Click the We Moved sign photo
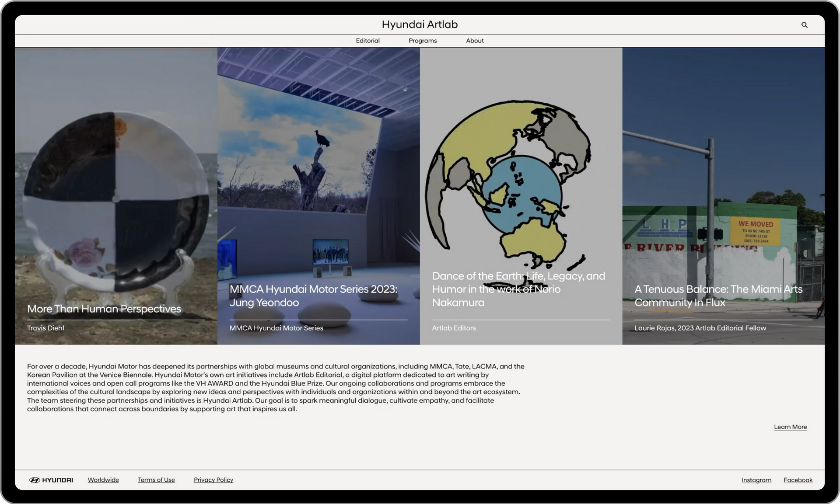The width and height of the screenshot is (840, 504). 755,231
